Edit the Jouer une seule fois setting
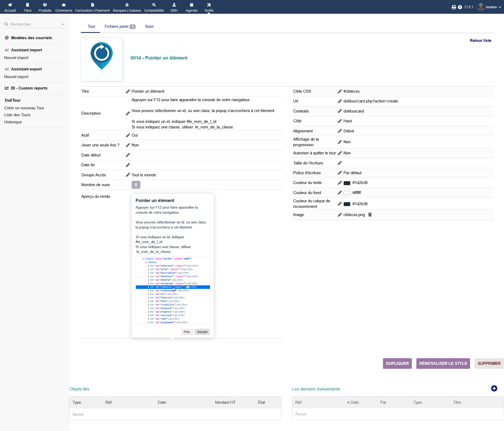Viewport: 504px width, 431px height. 128,145
